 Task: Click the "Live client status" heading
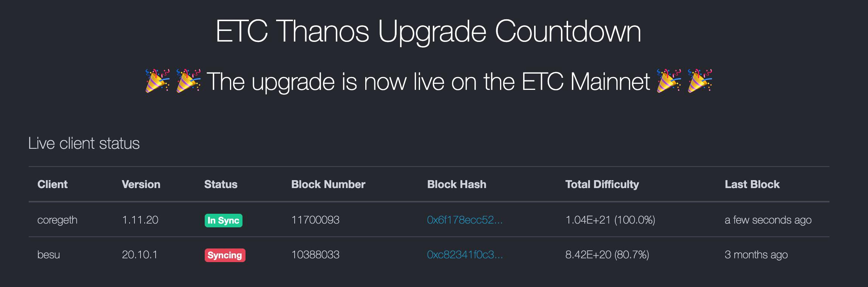[84, 143]
